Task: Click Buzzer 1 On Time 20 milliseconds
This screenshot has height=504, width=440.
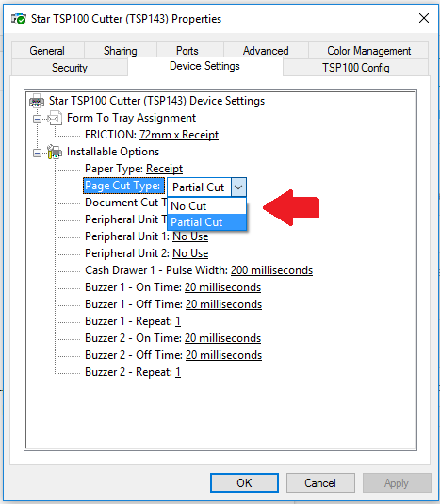Action: (x=222, y=287)
